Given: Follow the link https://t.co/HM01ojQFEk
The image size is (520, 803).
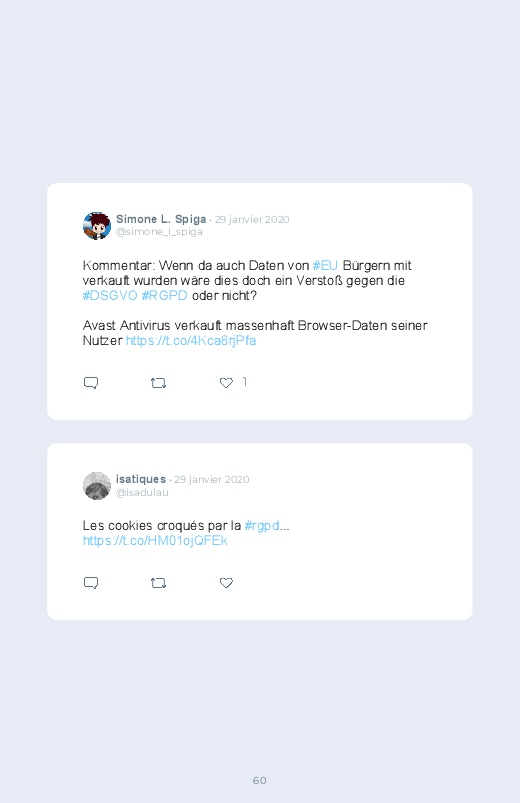Looking at the screenshot, I should pyautogui.click(x=155, y=541).
